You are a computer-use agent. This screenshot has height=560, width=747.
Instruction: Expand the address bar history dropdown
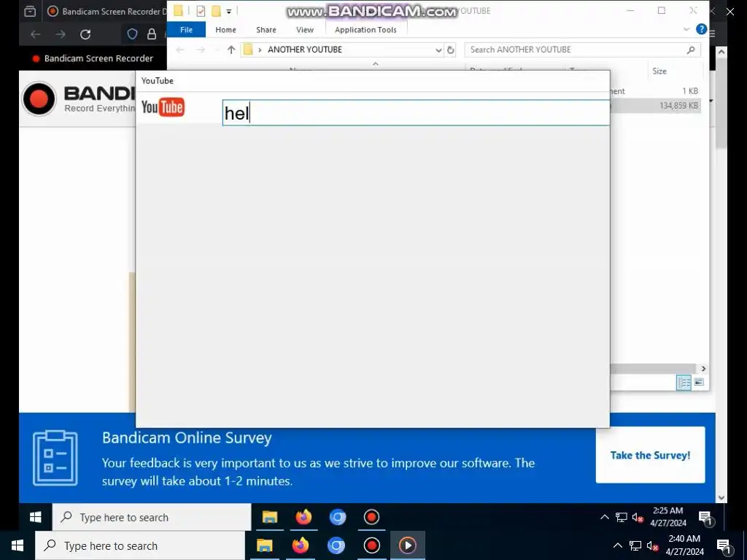(x=438, y=50)
